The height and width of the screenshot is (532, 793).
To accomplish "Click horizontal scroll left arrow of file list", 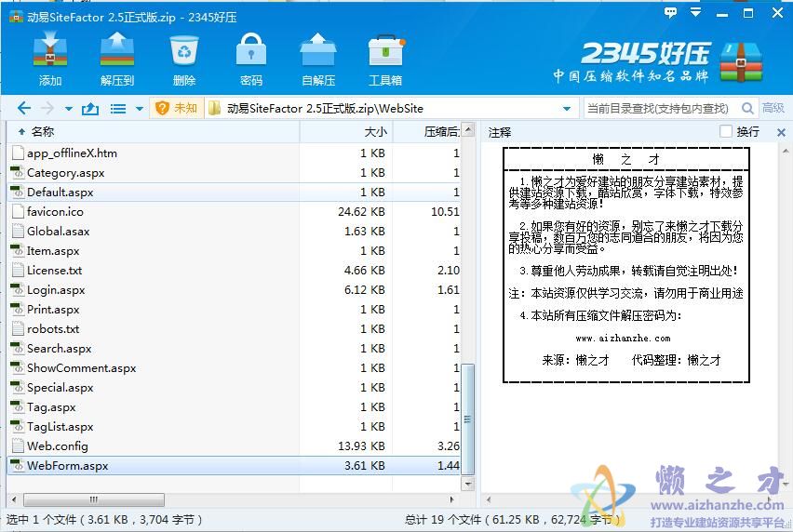I will pyautogui.click(x=14, y=499).
